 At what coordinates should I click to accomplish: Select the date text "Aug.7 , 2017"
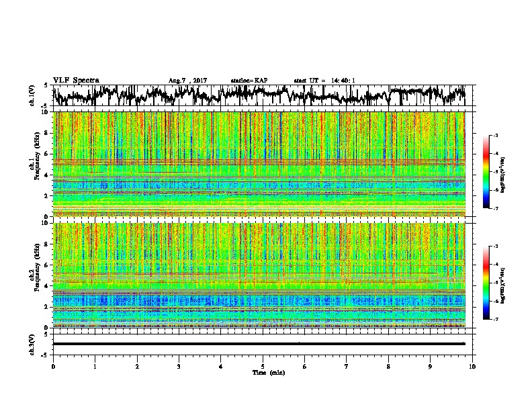pos(187,81)
